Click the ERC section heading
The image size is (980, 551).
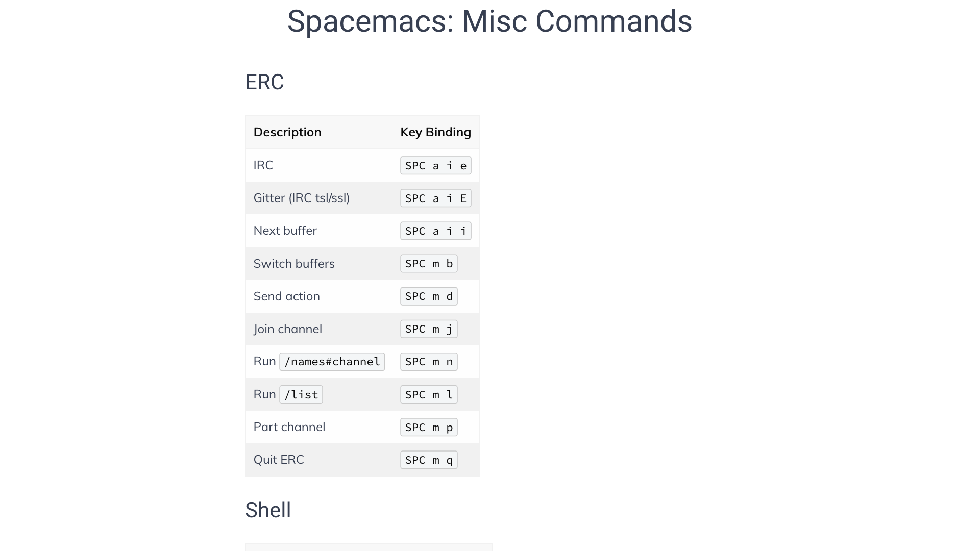pyautogui.click(x=264, y=82)
